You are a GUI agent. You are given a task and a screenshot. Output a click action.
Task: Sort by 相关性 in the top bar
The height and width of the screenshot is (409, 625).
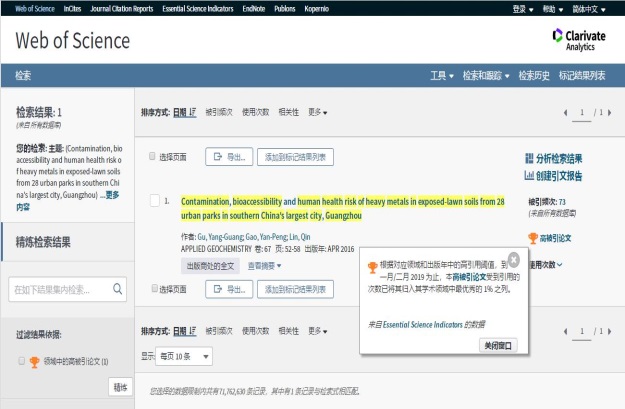289,112
